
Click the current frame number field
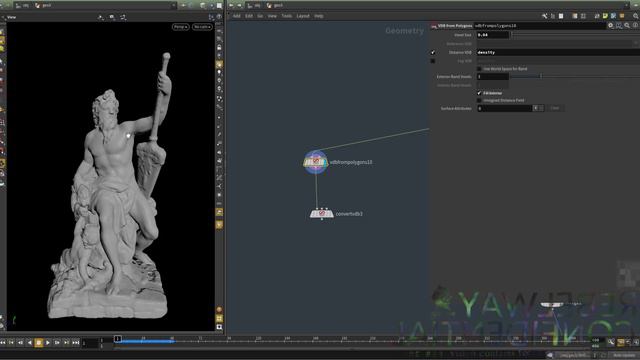[89, 344]
